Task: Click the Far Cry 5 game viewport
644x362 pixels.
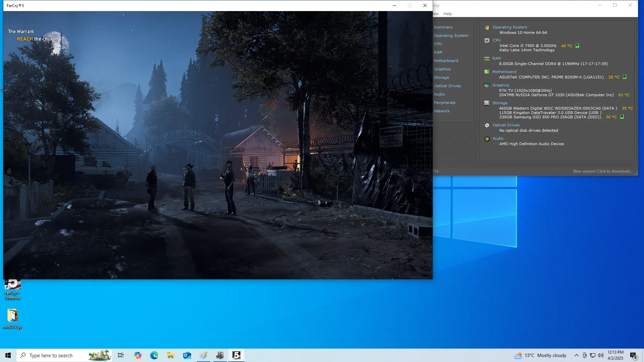Action: 218,145
